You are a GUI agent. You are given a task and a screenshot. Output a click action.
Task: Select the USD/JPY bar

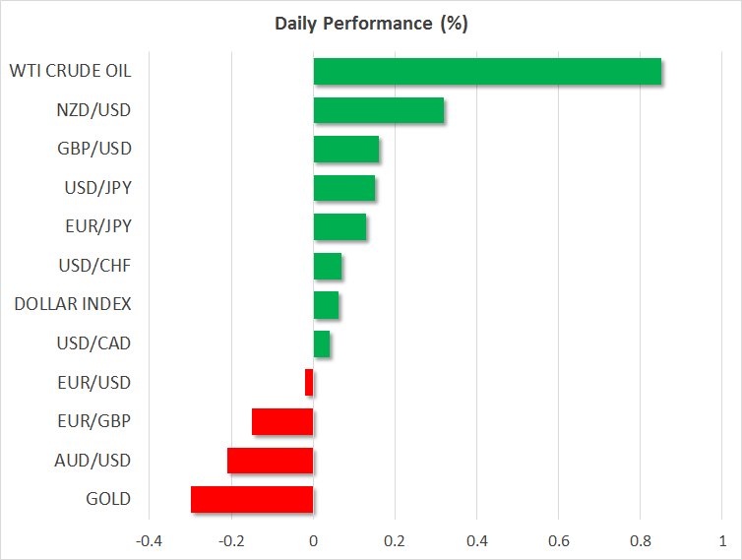[344, 188]
